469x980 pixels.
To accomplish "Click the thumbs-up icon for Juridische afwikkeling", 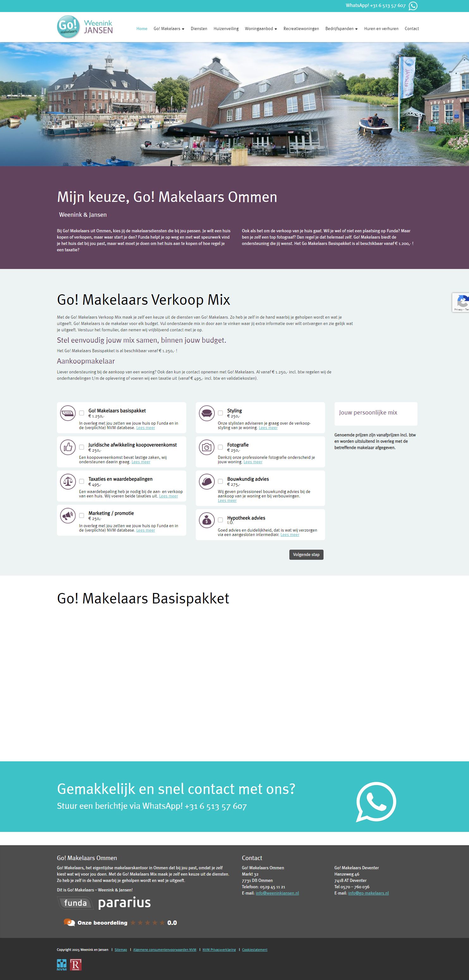I will click(68, 447).
